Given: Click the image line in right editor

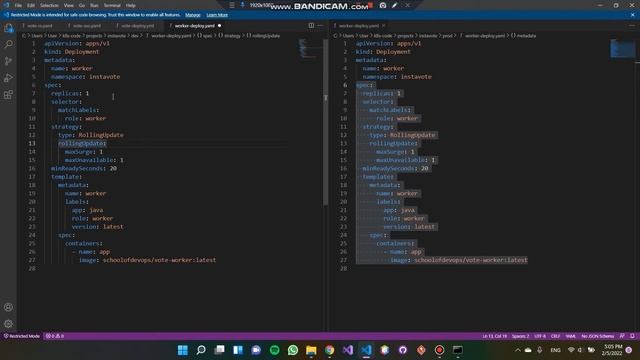Looking at the screenshot, I should (459, 260).
